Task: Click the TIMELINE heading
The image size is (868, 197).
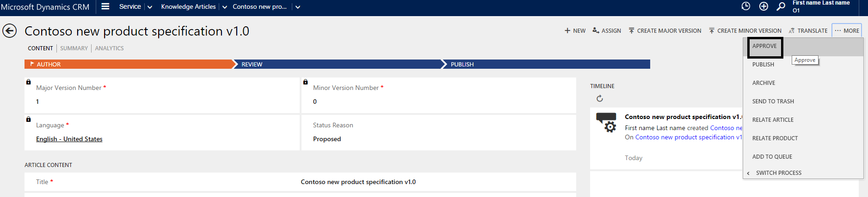Action: coord(602,86)
